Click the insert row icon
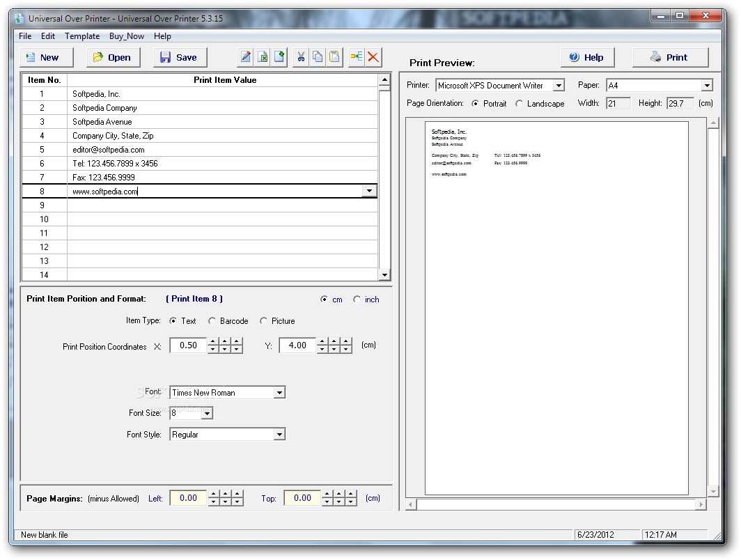This screenshot has width=741, height=560. [x=357, y=57]
